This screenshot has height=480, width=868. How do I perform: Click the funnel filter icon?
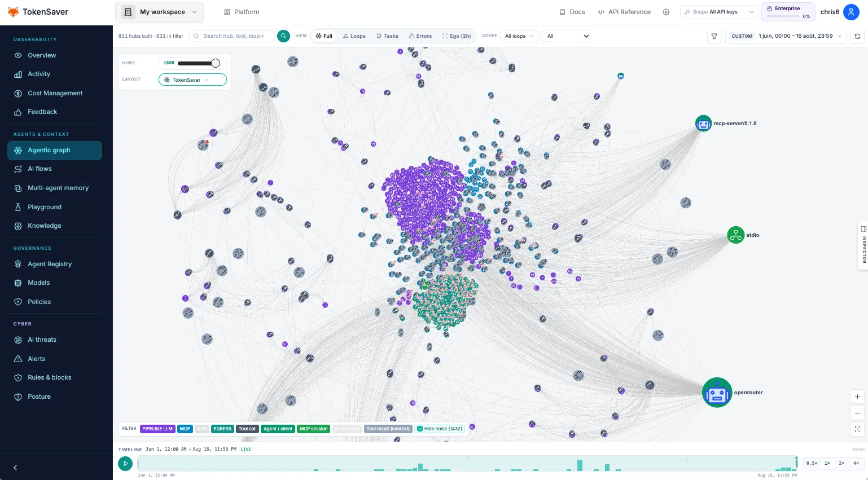[714, 36]
